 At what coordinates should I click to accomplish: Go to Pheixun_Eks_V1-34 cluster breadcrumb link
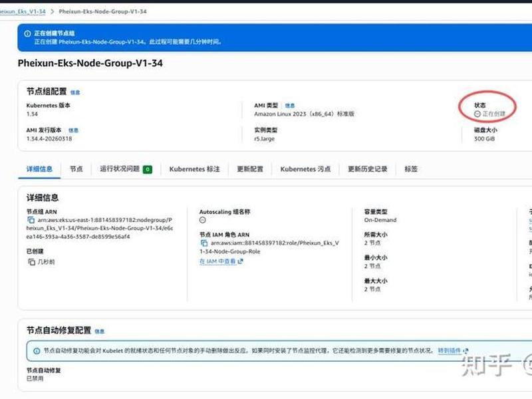pyautogui.click(x=23, y=11)
